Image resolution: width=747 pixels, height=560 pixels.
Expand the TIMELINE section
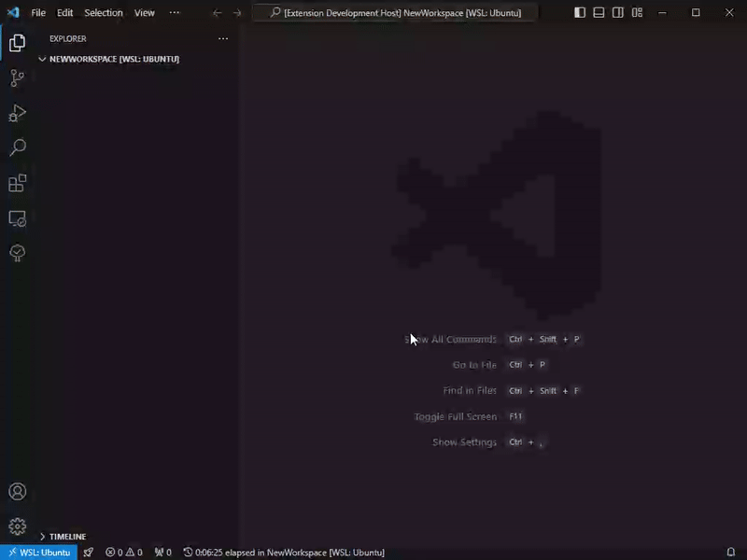click(63, 537)
